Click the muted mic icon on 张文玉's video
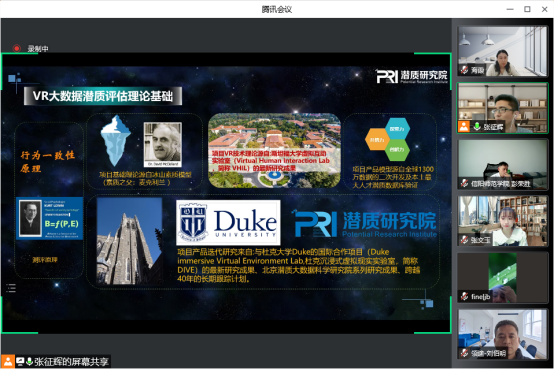The height and width of the screenshot is (370, 554). point(464,240)
